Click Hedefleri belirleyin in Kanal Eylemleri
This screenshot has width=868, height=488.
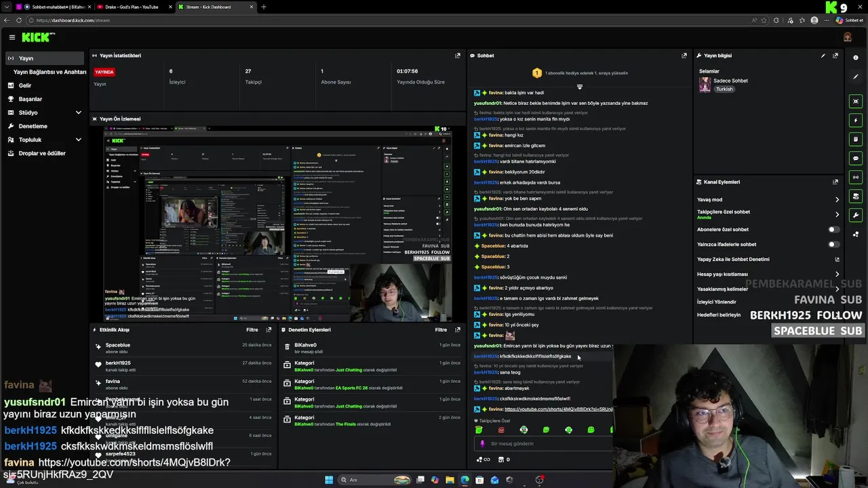tap(719, 314)
